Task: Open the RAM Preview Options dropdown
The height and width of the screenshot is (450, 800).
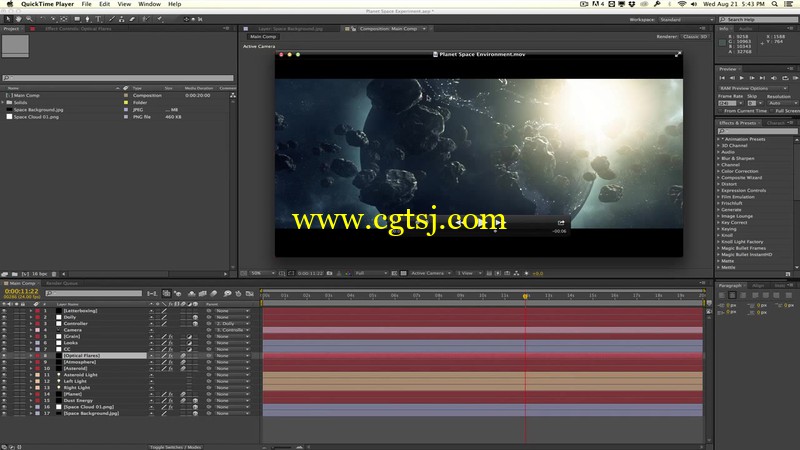Action: [x=753, y=88]
